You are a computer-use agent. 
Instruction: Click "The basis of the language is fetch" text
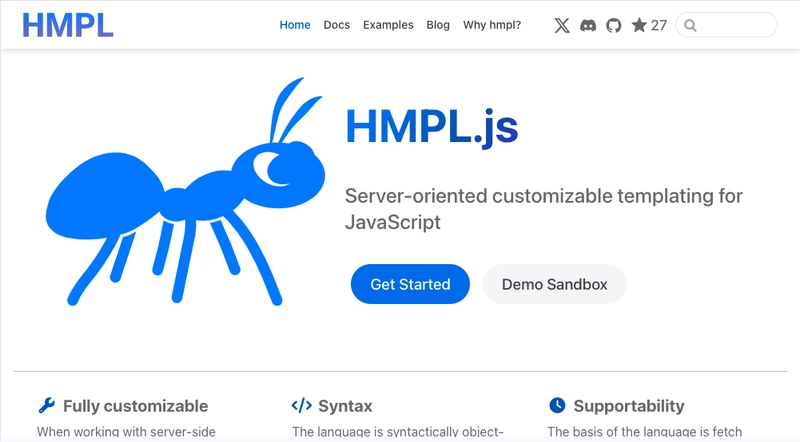pyautogui.click(x=645, y=432)
